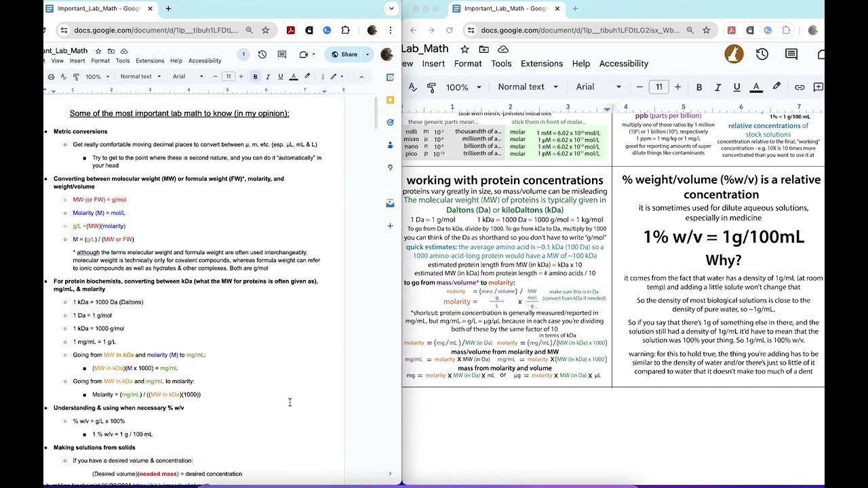868x488 pixels.
Task: Open Arial font dropdown in left window
Action: 188,77
